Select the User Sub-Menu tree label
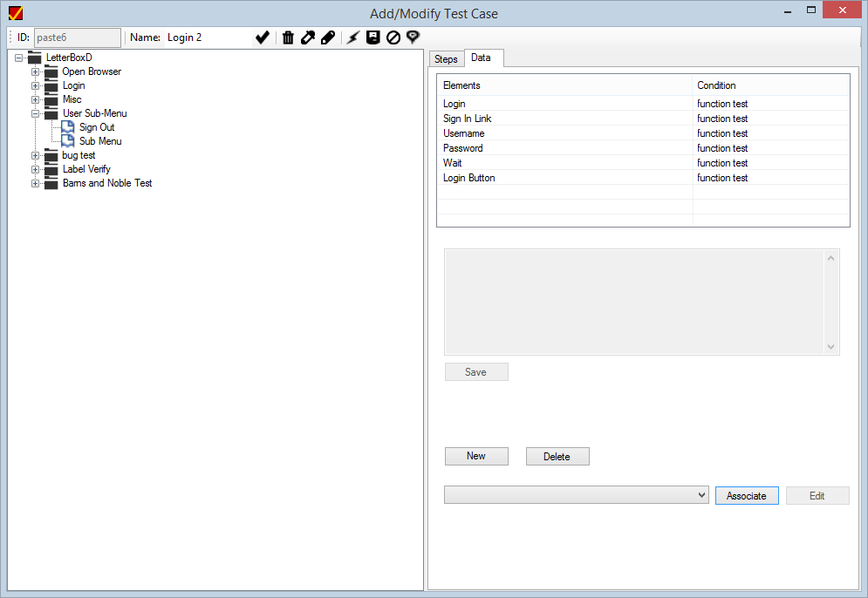 coord(95,113)
